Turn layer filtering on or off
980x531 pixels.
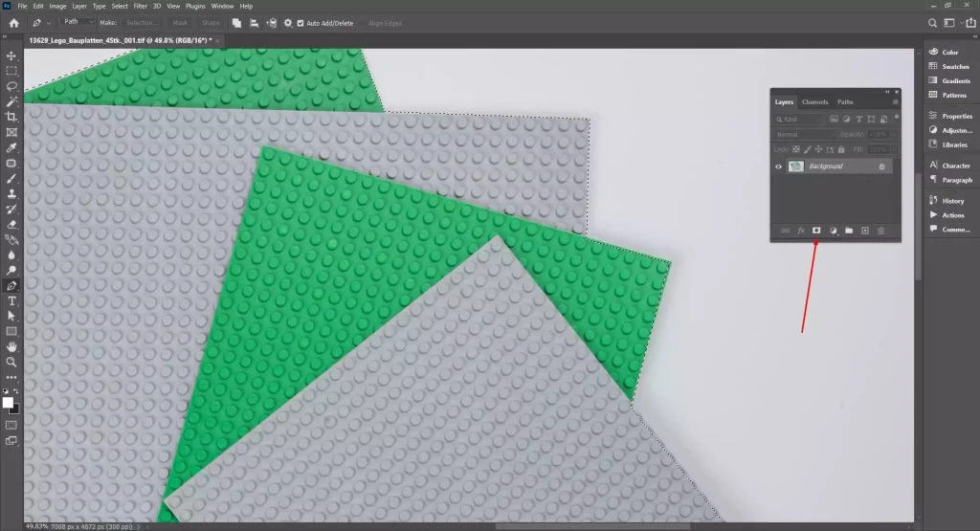point(896,117)
